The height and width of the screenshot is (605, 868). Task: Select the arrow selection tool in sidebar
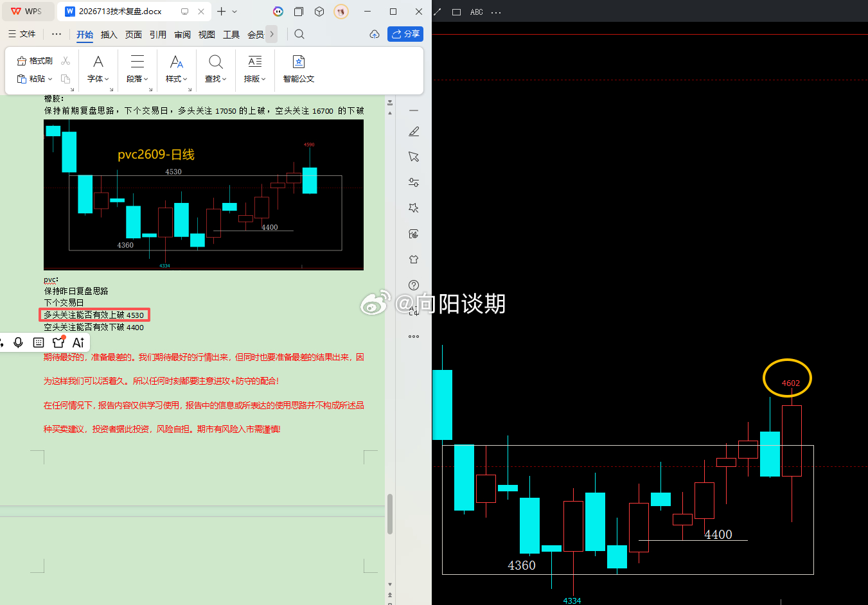click(x=414, y=157)
